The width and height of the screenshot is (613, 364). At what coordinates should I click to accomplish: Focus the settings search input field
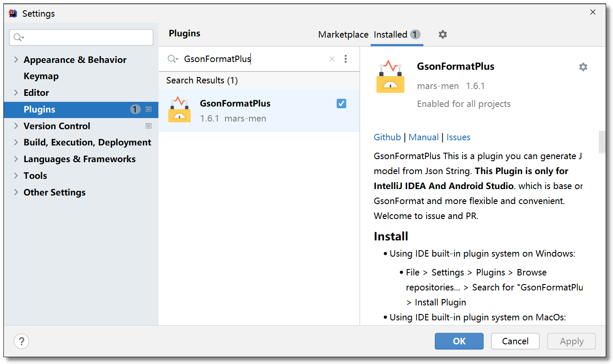click(81, 38)
